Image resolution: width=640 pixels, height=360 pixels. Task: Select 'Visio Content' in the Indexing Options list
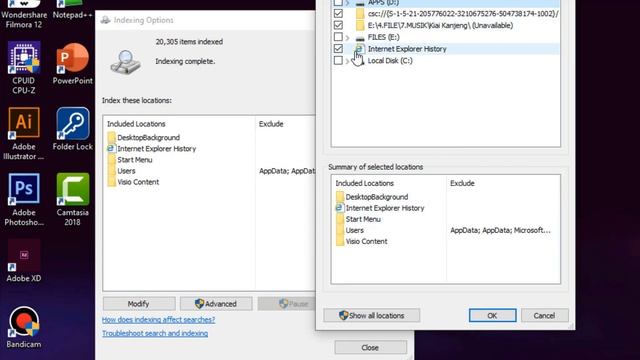click(138, 182)
